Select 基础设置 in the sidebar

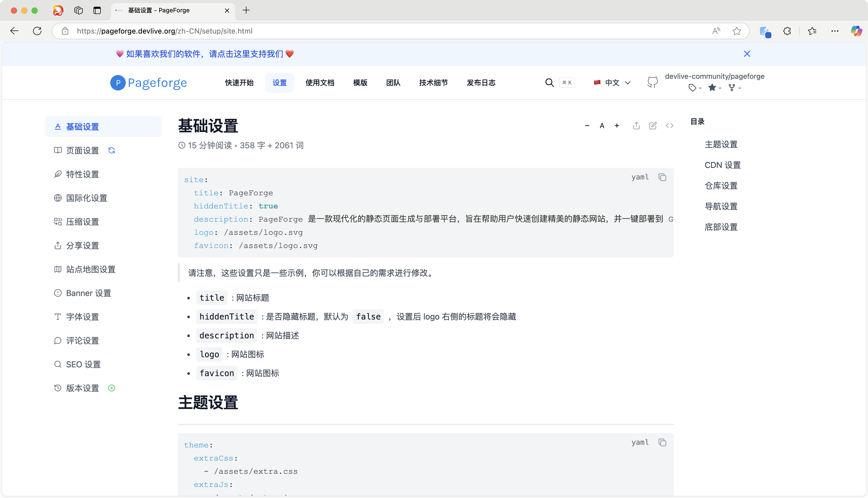pos(103,127)
